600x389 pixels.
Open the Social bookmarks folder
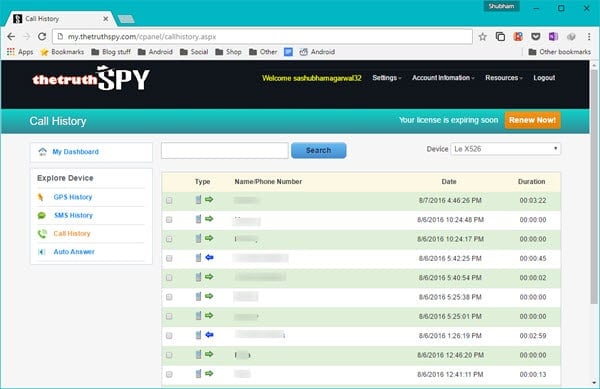click(194, 52)
